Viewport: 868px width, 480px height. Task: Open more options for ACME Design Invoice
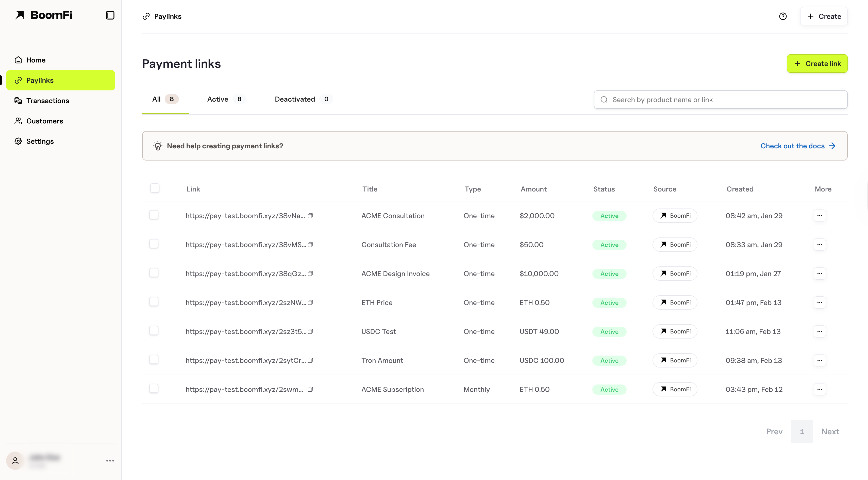(x=819, y=273)
